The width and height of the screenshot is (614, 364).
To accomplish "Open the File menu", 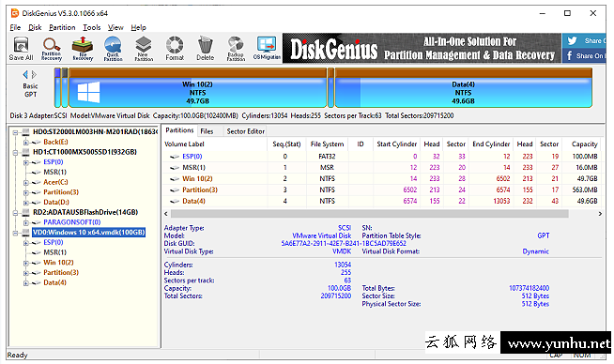I will tap(15, 27).
